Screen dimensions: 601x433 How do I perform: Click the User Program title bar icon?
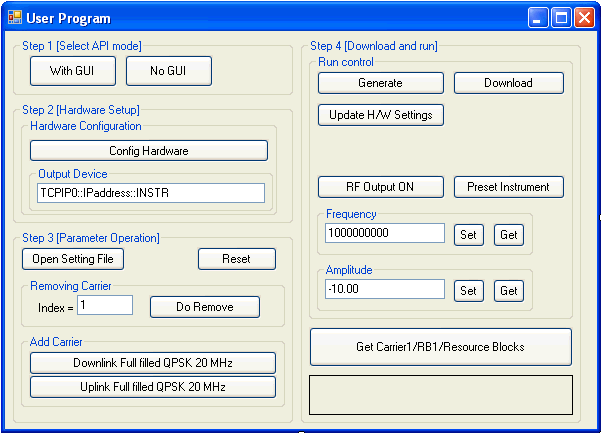[x=15, y=18]
